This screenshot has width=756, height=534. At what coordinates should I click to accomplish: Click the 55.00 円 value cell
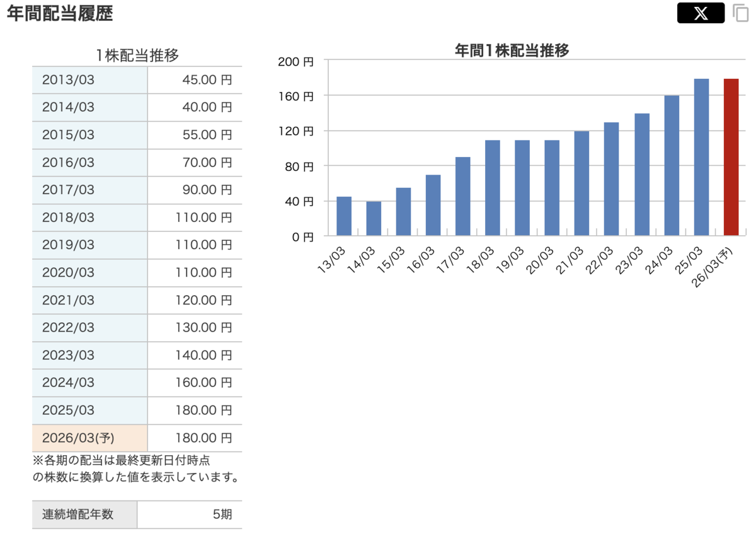[x=195, y=136]
